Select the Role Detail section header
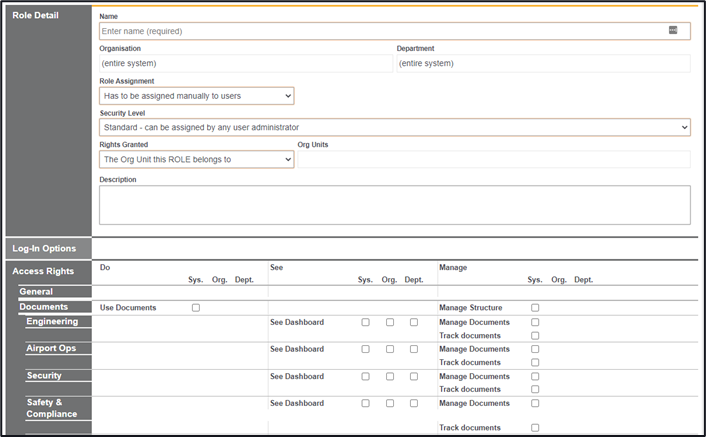The width and height of the screenshot is (706, 437). coord(36,15)
